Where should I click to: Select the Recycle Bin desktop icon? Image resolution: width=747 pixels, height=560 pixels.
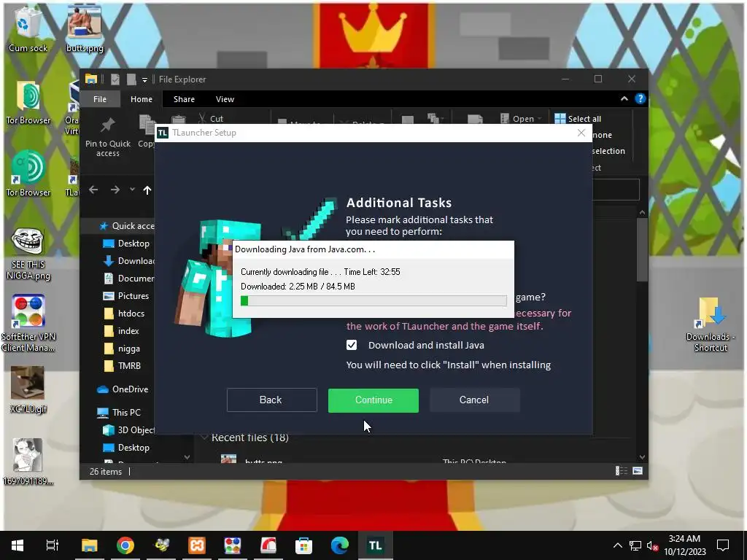tap(27, 29)
